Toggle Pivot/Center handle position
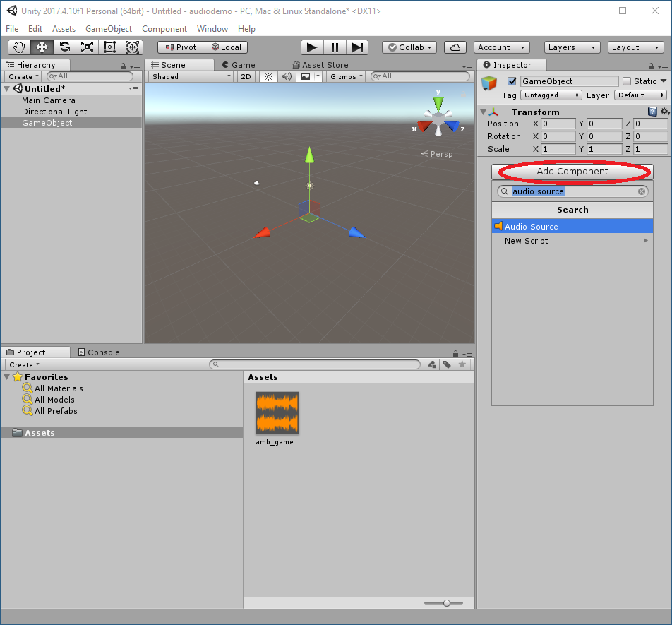The height and width of the screenshot is (625, 672). (181, 47)
